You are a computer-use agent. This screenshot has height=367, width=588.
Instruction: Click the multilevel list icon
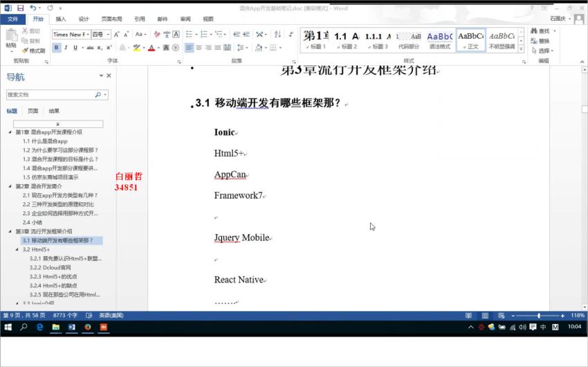tap(219, 35)
